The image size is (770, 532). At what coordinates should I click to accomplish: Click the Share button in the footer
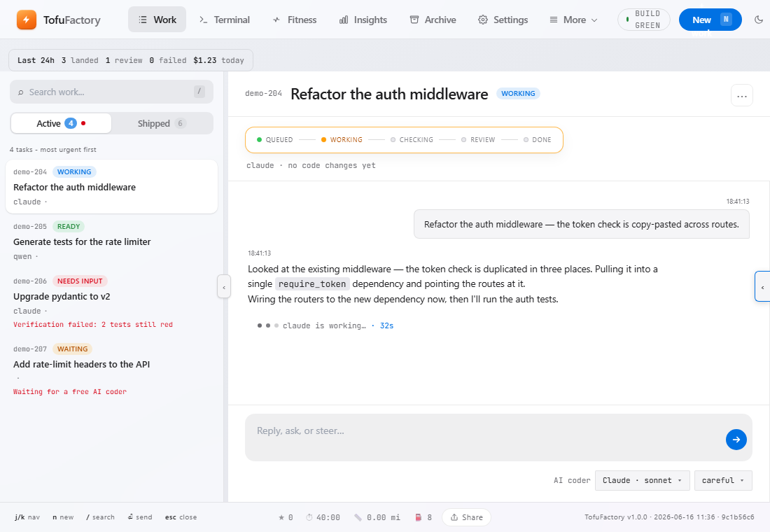pyautogui.click(x=466, y=517)
